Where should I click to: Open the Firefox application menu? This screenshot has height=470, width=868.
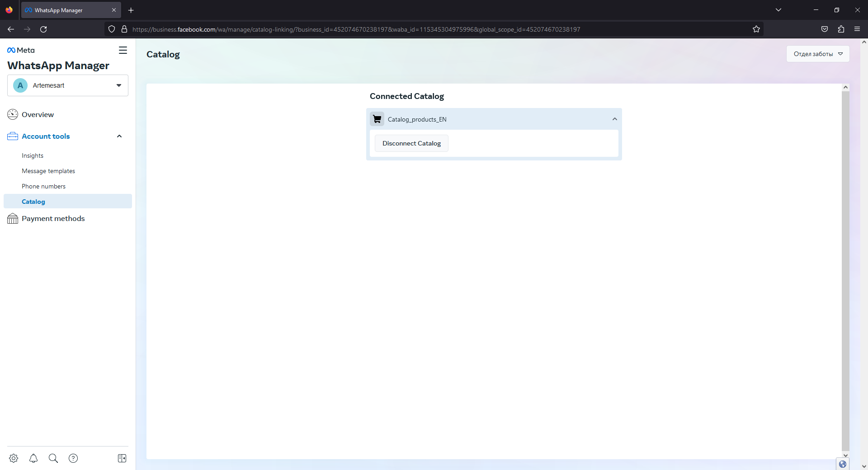[857, 29]
